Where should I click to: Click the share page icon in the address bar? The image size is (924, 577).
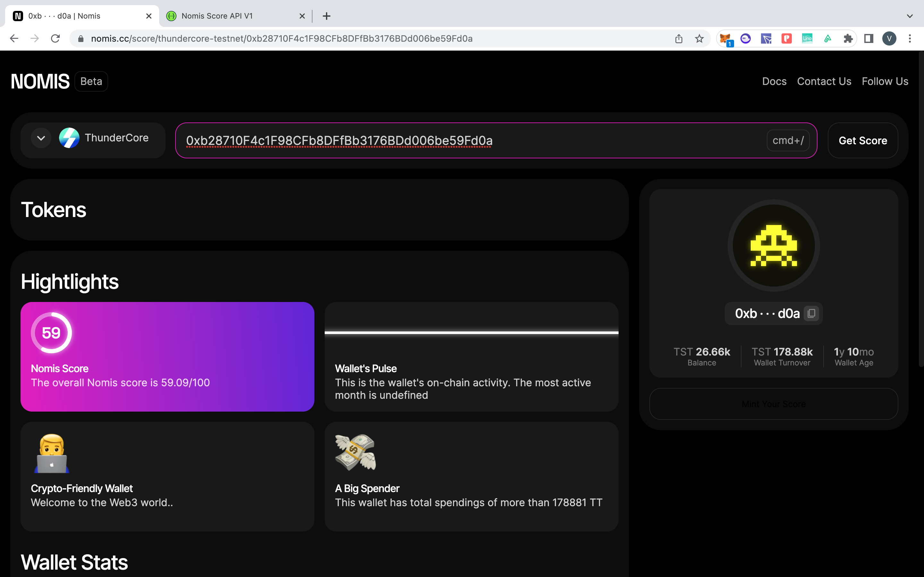click(x=679, y=38)
